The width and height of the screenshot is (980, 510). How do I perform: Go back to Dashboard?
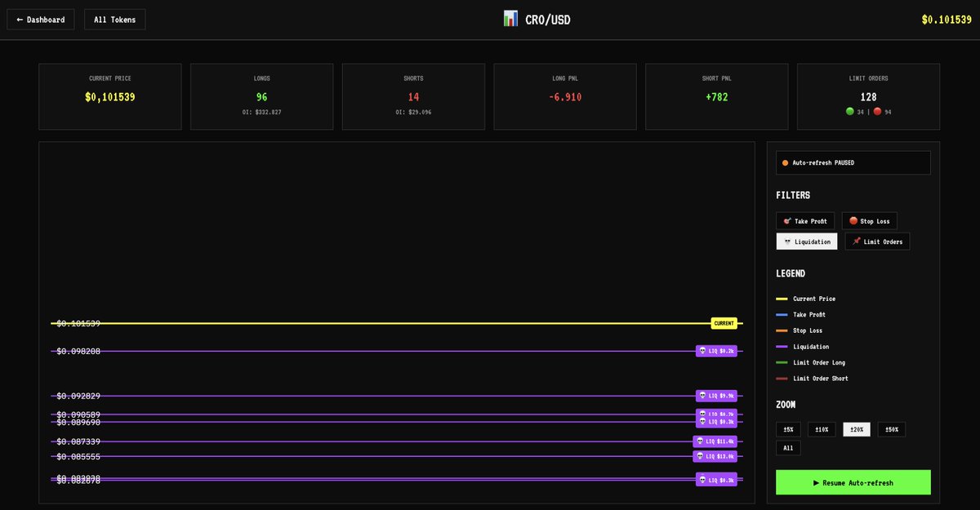(41, 20)
